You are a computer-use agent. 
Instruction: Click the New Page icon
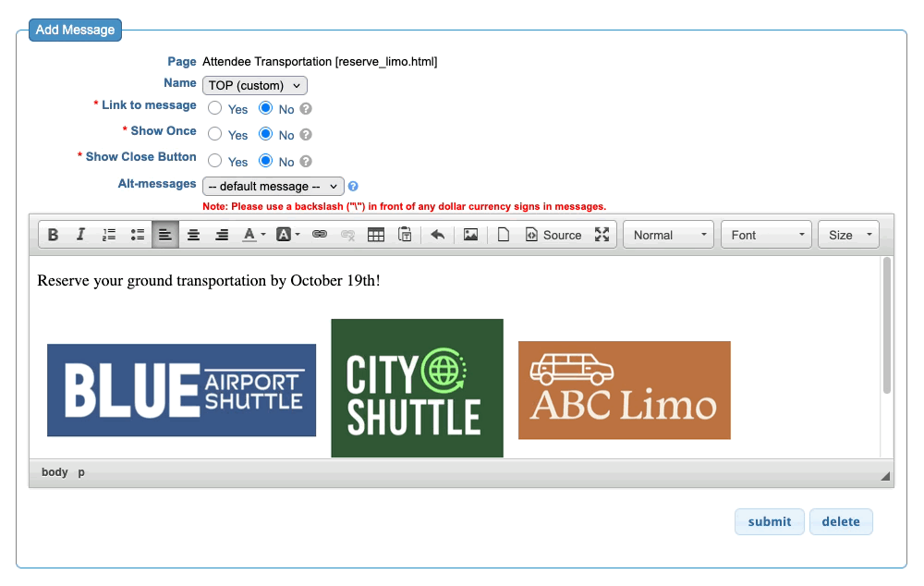504,235
